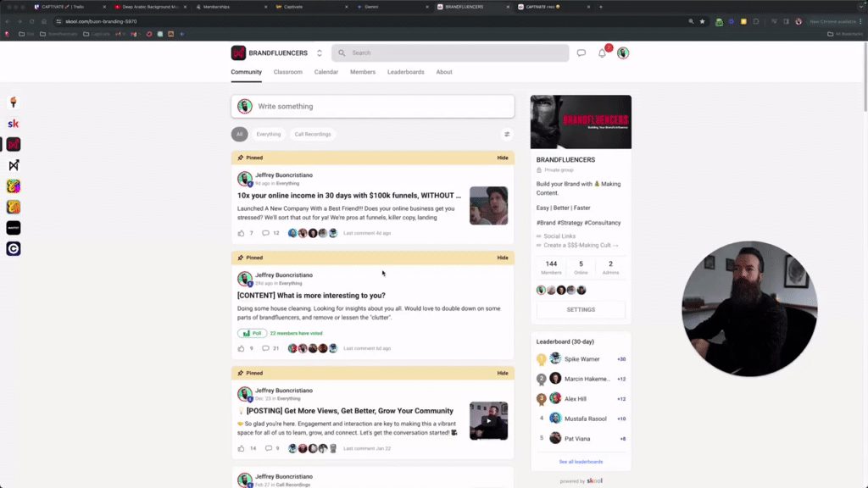The height and width of the screenshot is (488, 868).
Task: Open comments on the 10x income post
Action: [x=265, y=233]
